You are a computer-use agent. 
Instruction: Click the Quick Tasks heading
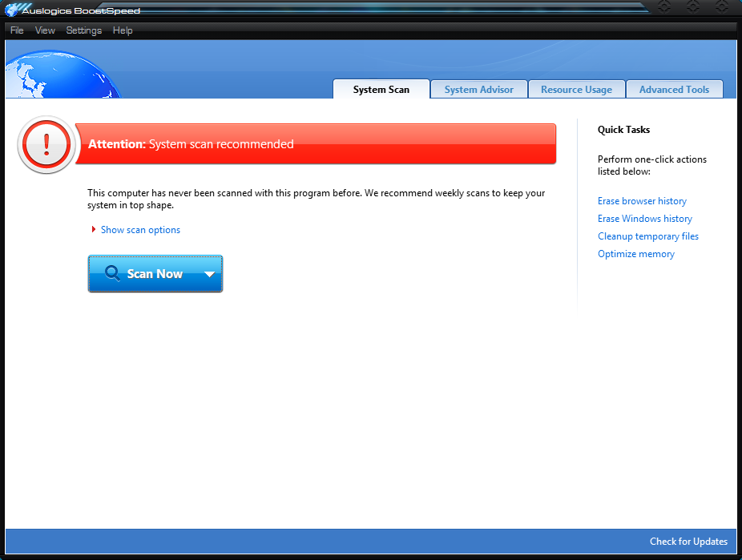pos(623,130)
